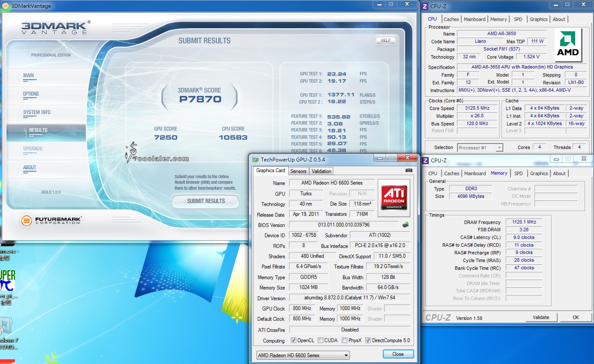Select Graphics Card tab in GPU-Z
This screenshot has height=364, width=594.
coord(271,170)
